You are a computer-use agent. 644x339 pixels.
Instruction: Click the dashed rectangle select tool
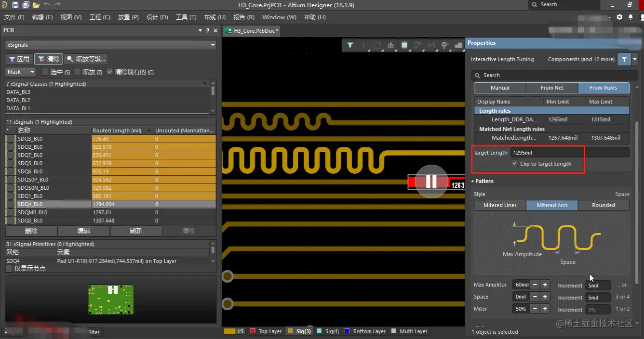coord(377,45)
